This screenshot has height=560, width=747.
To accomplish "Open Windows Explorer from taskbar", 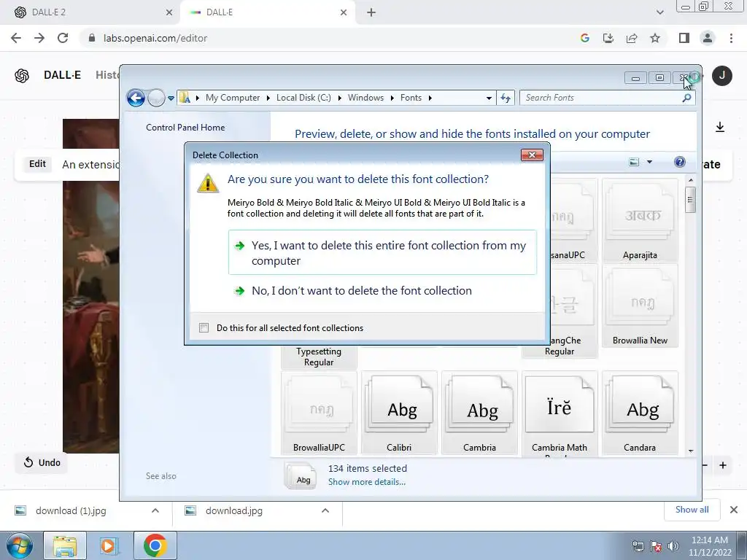I will pyautogui.click(x=65, y=545).
